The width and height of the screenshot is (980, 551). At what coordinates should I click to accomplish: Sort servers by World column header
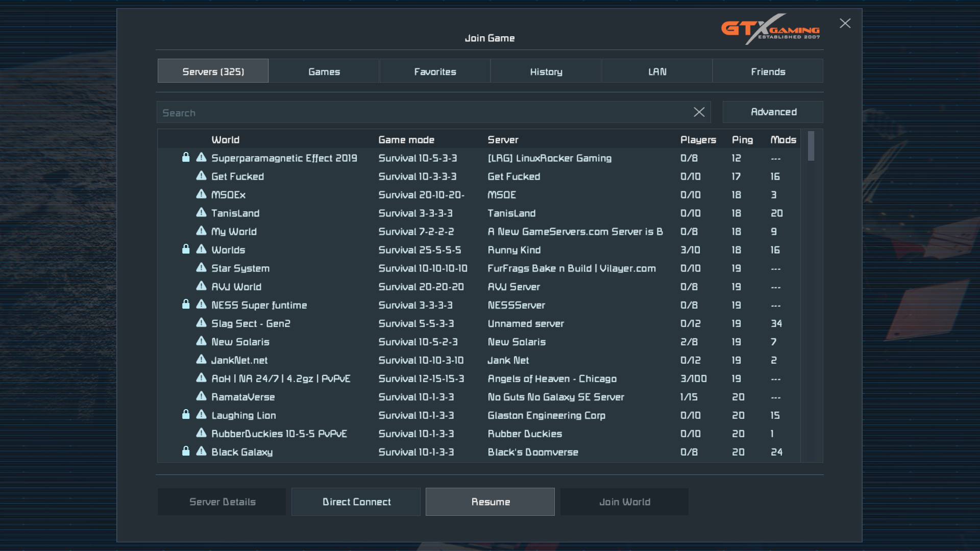(x=225, y=140)
